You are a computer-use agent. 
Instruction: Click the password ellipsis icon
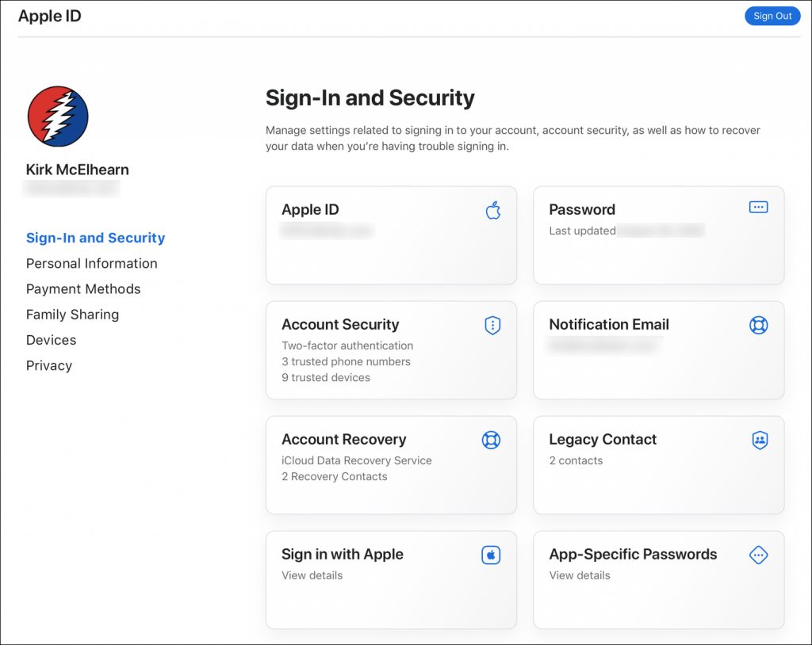click(x=758, y=206)
